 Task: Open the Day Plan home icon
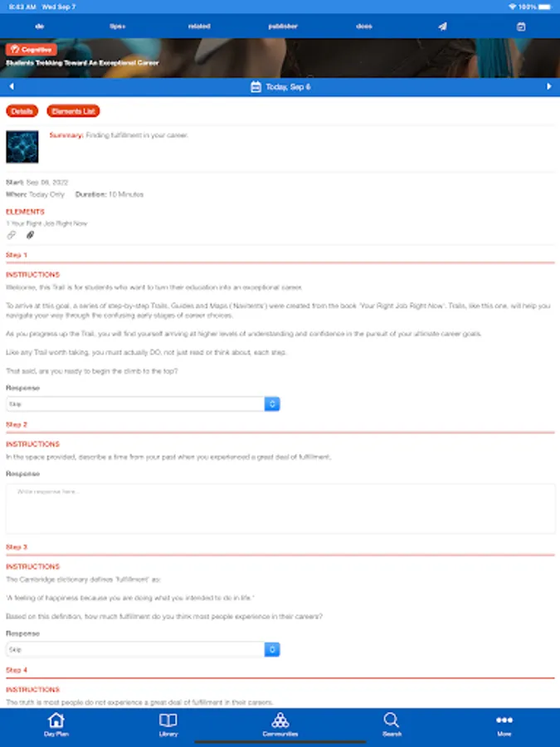[56, 720]
